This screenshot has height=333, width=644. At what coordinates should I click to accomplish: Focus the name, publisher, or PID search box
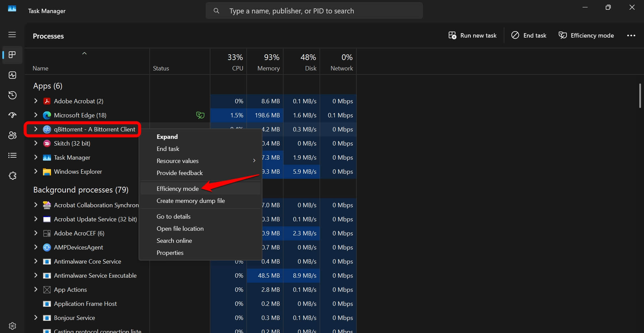click(314, 11)
